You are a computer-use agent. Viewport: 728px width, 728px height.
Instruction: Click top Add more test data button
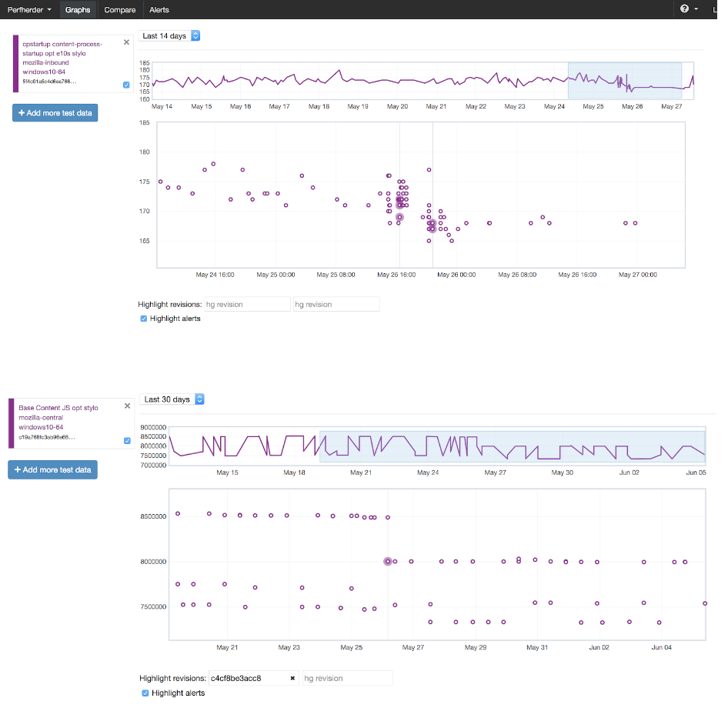tap(55, 113)
